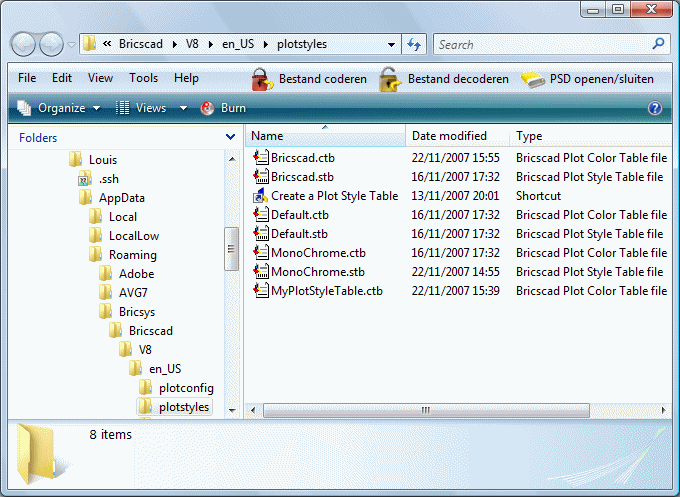Image resolution: width=680 pixels, height=497 pixels.
Task: Select the Louis folder in tree
Action: pos(103,160)
